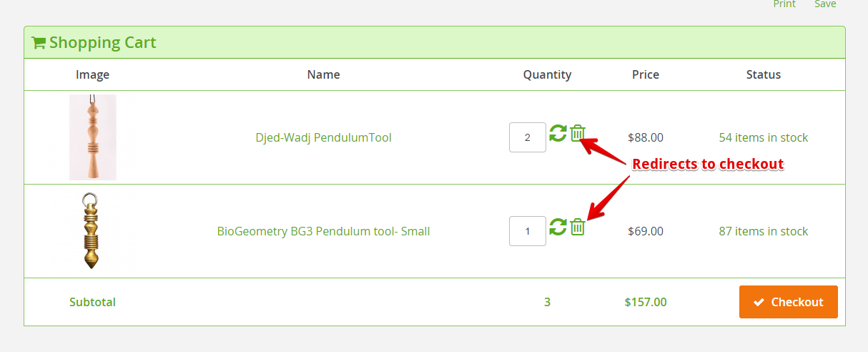
Task: Remove BioGeometry BG3 Pendulum from cart
Action: (578, 227)
